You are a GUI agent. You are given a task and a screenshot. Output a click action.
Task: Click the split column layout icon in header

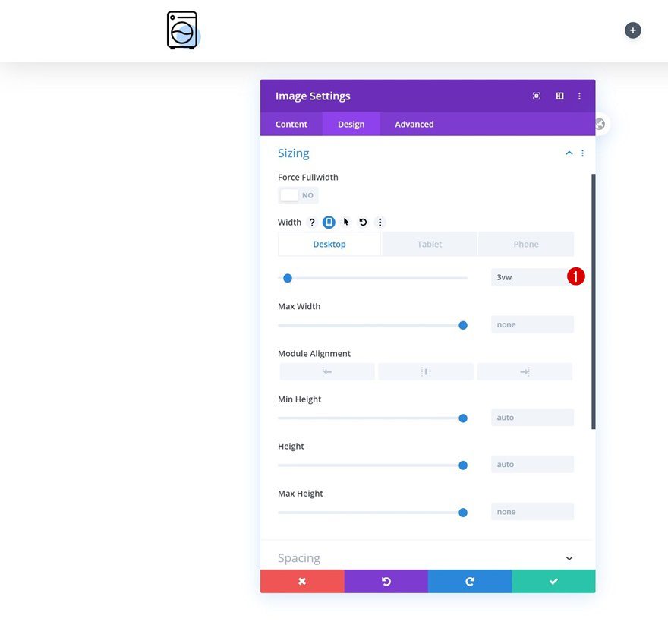tap(559, 96)
